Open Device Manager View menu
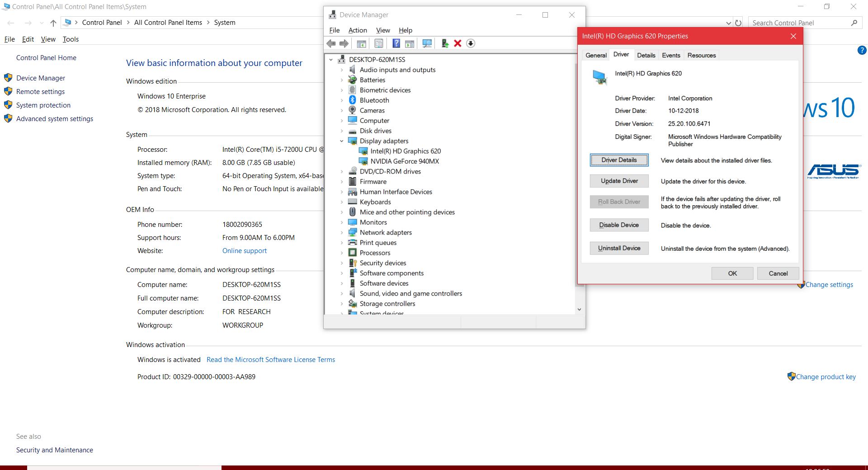Viewport: 868px width, 470px height. click(383, 30)
